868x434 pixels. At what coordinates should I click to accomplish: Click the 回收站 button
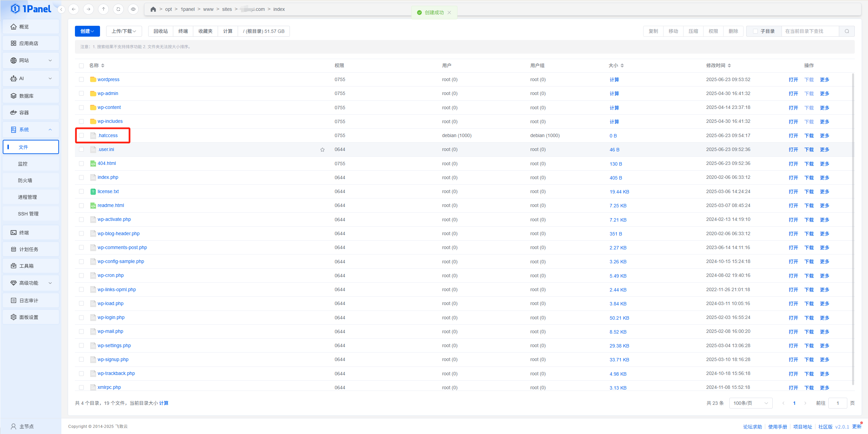[x=160, y=31]
